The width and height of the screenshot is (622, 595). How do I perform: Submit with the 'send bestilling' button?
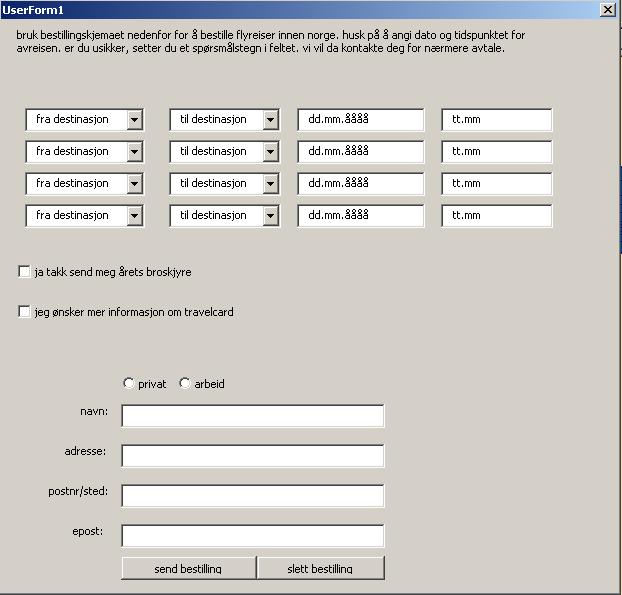pyautogui.click(x=188, y=568)
